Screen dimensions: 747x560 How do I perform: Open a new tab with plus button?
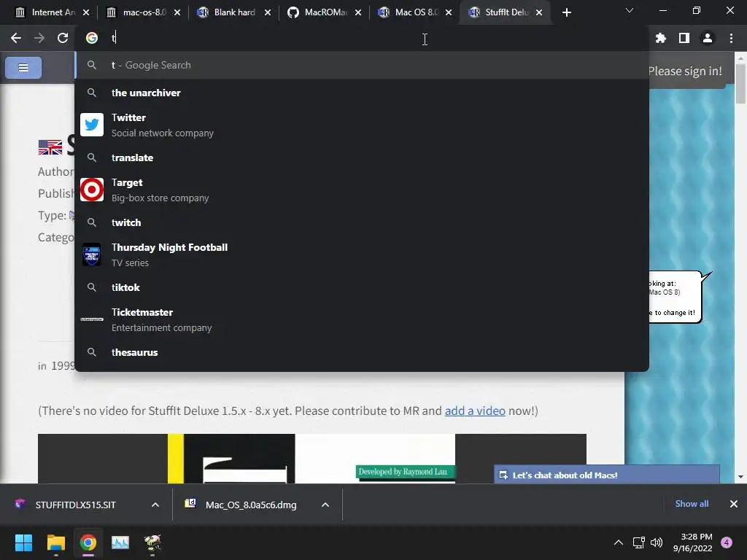pyautogui.click(x=566, y=12)
